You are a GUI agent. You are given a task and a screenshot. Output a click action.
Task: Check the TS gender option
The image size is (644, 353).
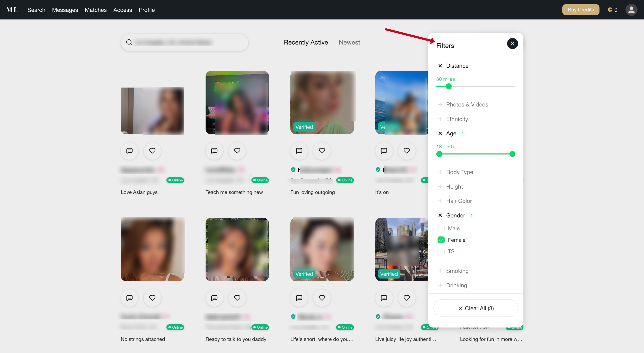441,251
